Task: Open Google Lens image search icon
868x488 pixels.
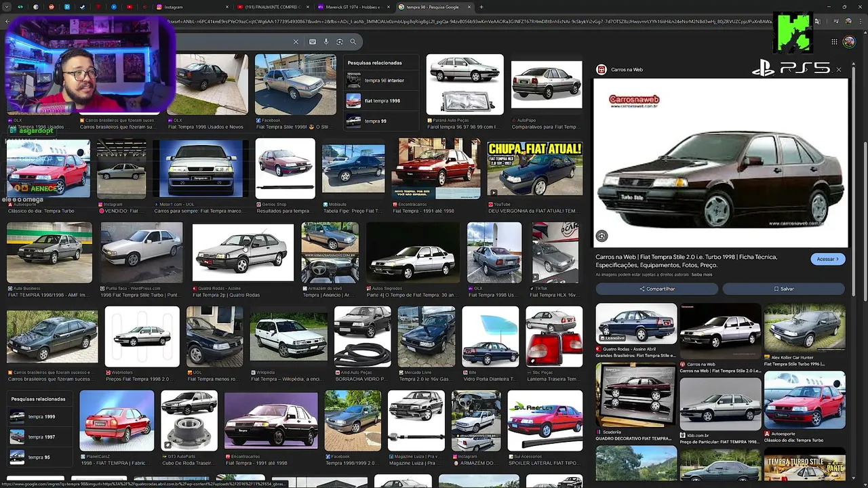Action: (x=340, y=42)
